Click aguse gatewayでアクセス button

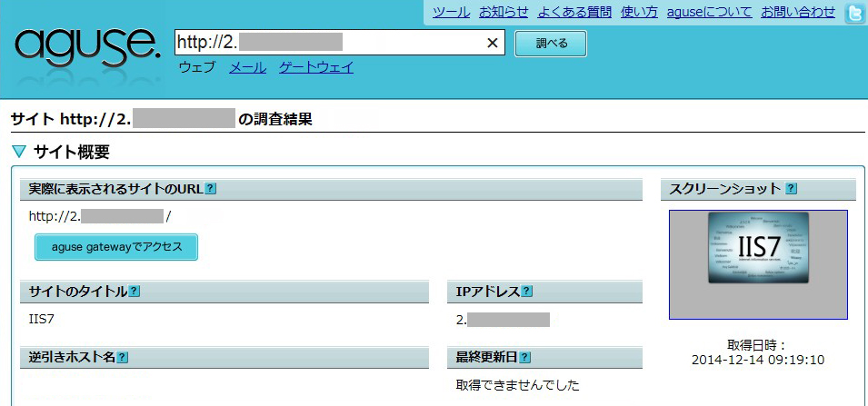[x=116, y=247]
